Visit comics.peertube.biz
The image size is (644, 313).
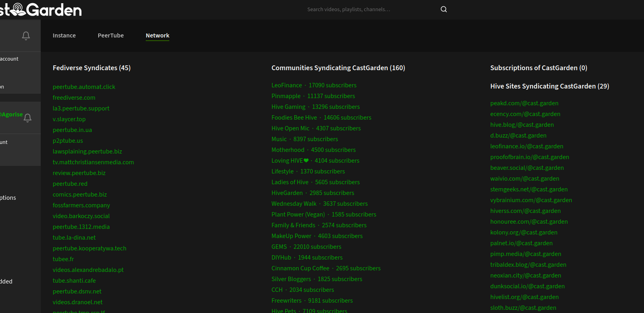(x=80, y=195)
